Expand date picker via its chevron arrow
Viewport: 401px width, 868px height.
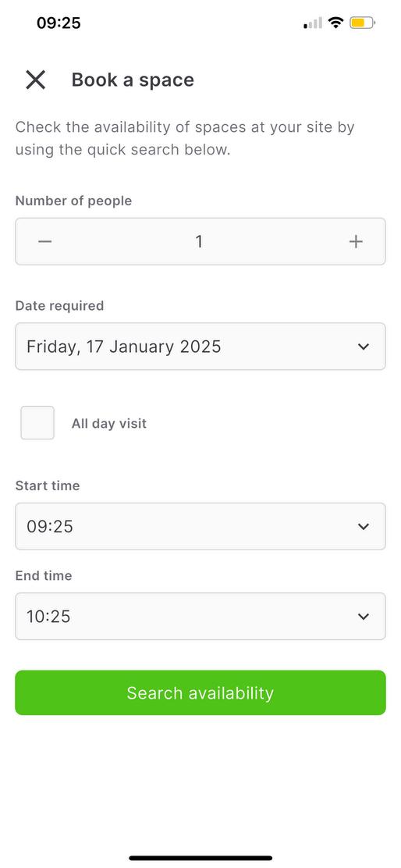pos(364,347)
